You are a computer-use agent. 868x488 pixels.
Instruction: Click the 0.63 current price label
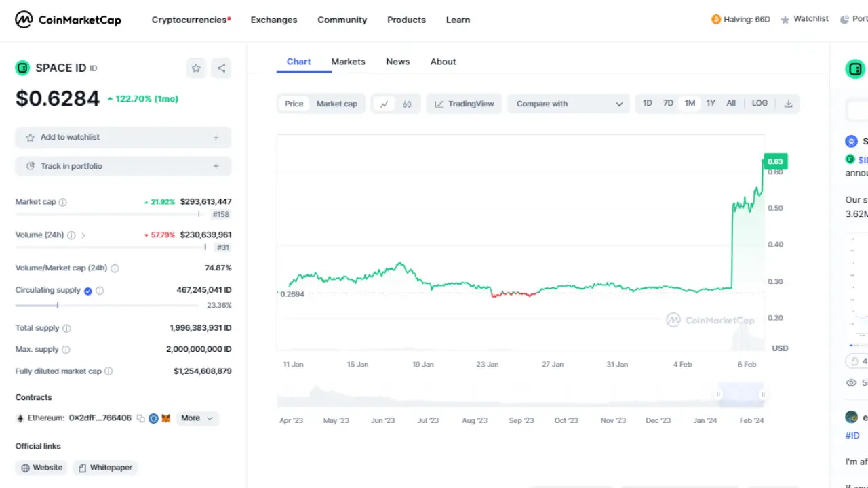tap(775, 161)
